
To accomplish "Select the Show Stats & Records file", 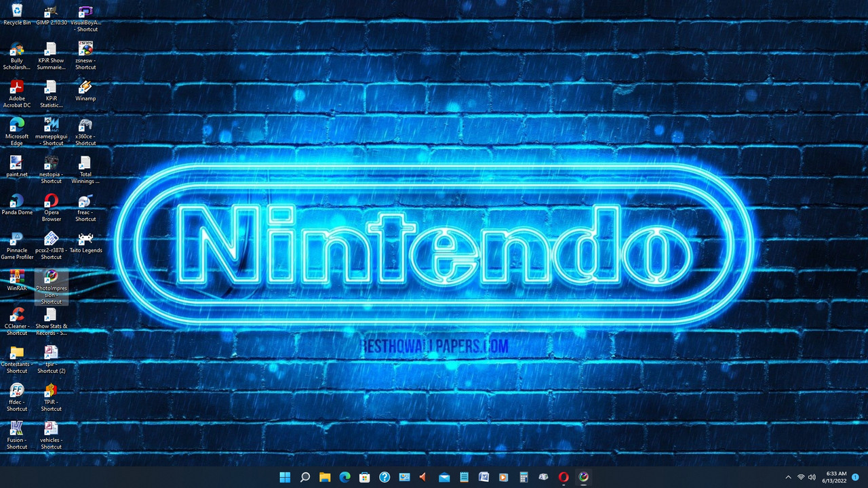I will (52, 321).
